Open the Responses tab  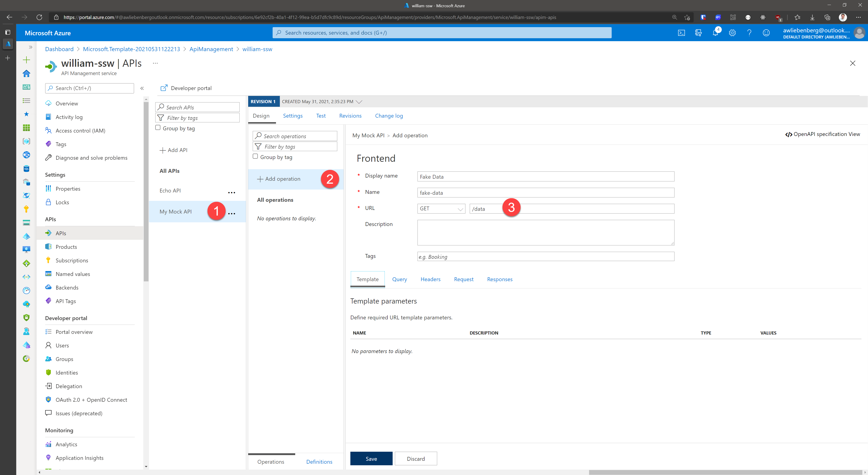click(499, 279)
